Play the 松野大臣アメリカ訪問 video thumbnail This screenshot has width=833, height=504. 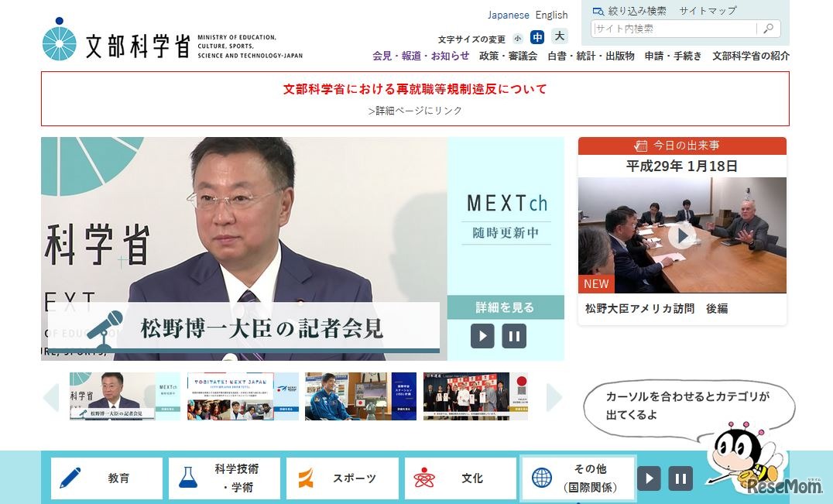(x=682, y=235)
